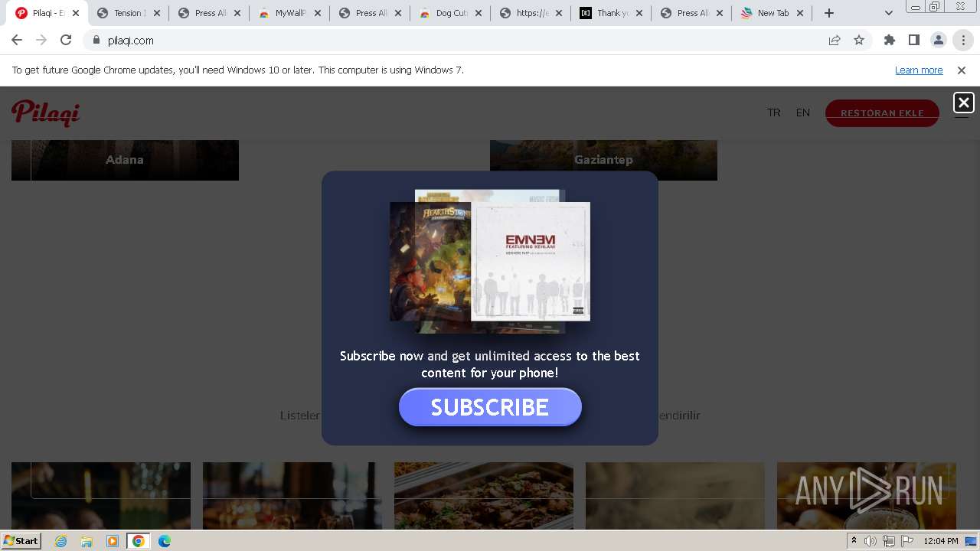The image size is (980, 551).
Task: Open the Chrome profile avatar
Action: 939,41
